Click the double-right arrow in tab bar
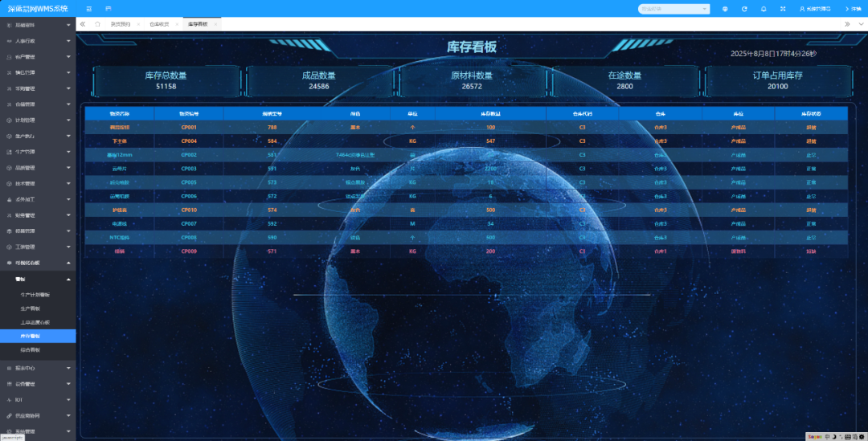The image size is (868, 441). [847, 24]
